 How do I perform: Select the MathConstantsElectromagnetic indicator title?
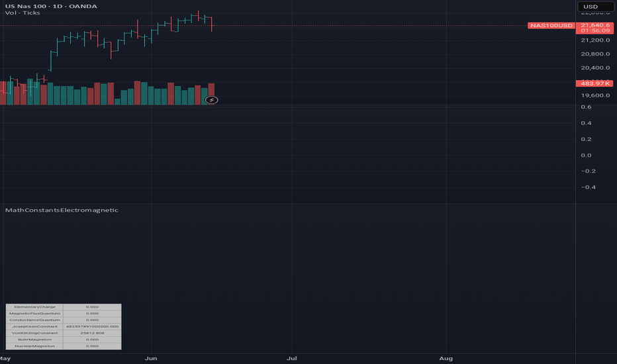[x=62, y=210]
